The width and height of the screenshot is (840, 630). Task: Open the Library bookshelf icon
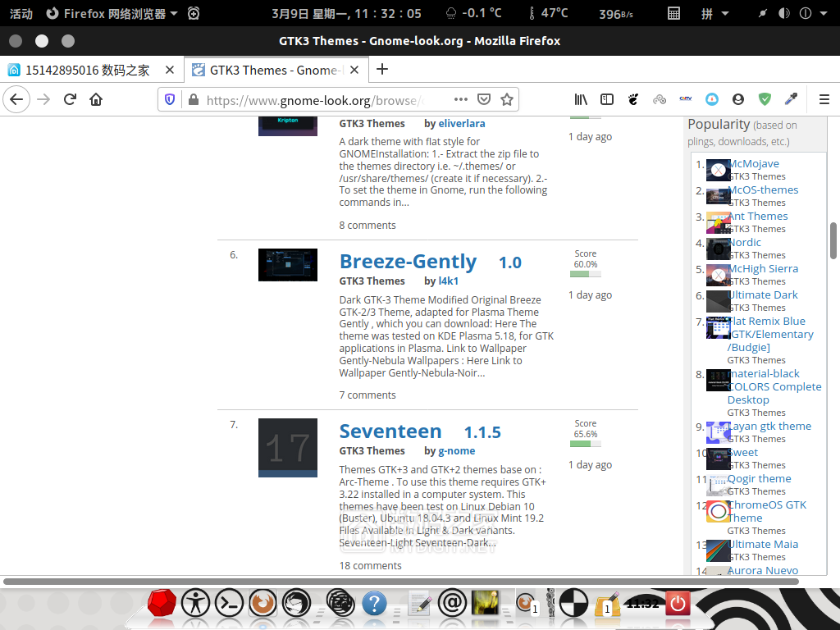click(x=581, y=99)
